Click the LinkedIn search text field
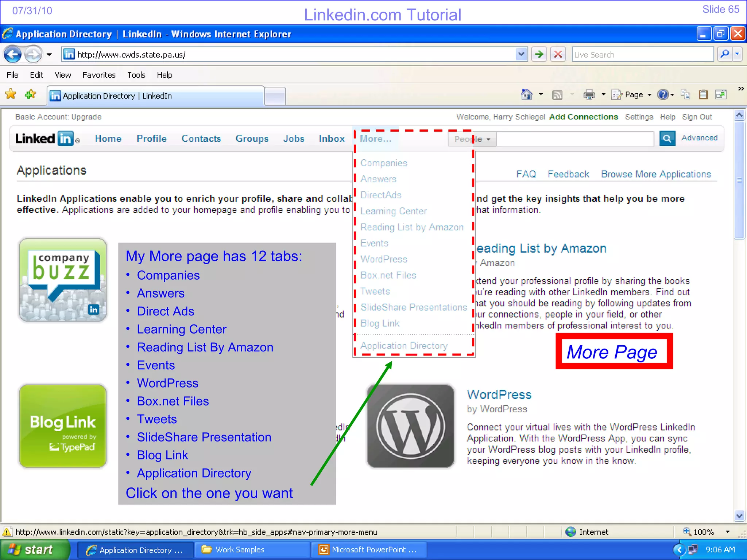Viewport: 747px width, 560px height. (x=575, y=139)
